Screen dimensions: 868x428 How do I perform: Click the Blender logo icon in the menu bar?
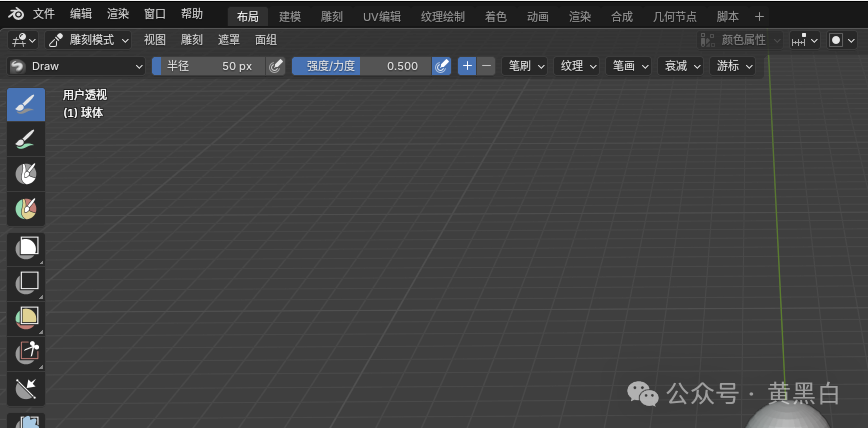tap(16, 14)
